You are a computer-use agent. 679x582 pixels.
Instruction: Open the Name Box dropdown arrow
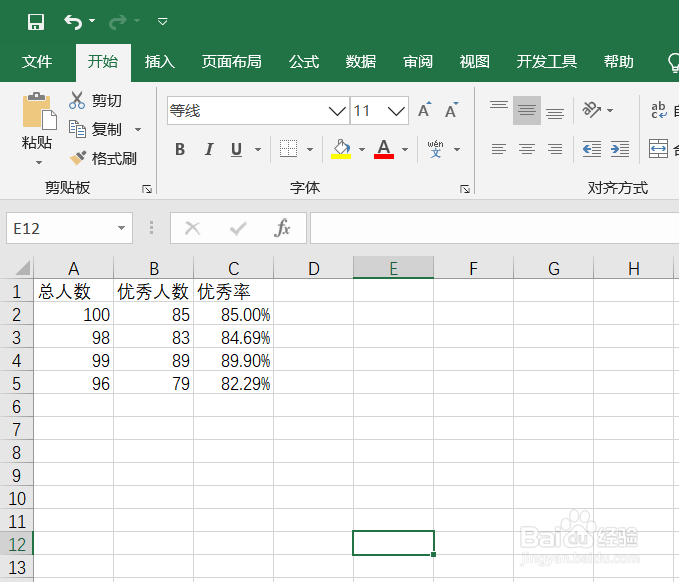pyautogui.click(x=122, y=228)
